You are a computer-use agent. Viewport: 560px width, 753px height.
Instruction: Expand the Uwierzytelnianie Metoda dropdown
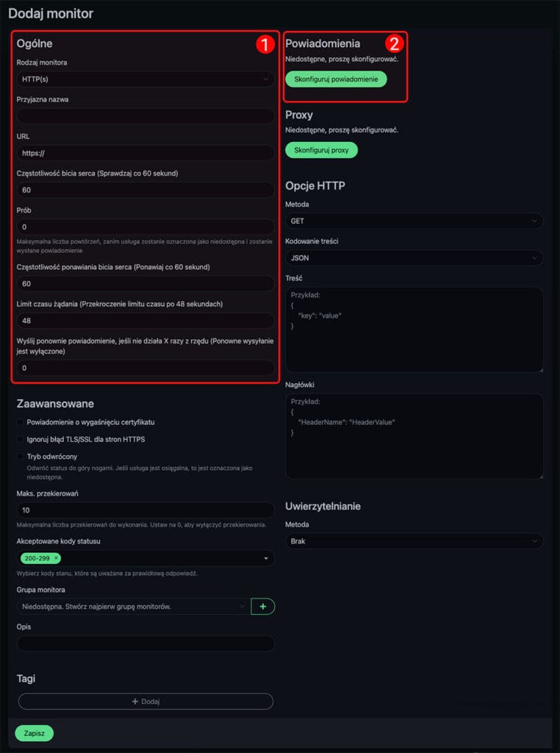click(x=414, y=541)
